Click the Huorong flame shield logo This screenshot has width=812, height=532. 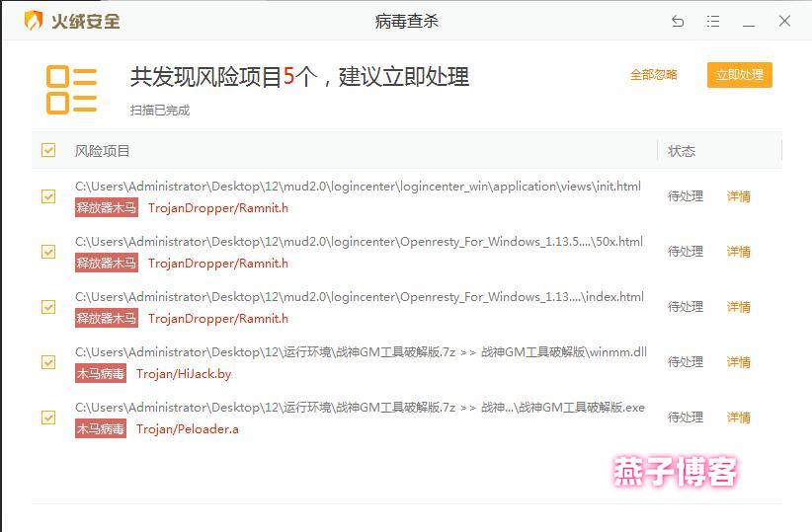tap(34, 21)
